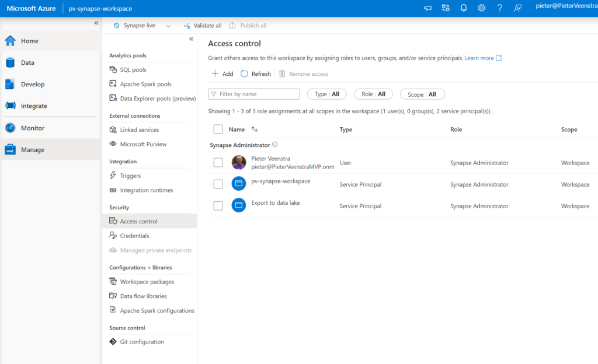Click Validate all button
598x364 pixels.
[202, 26]
